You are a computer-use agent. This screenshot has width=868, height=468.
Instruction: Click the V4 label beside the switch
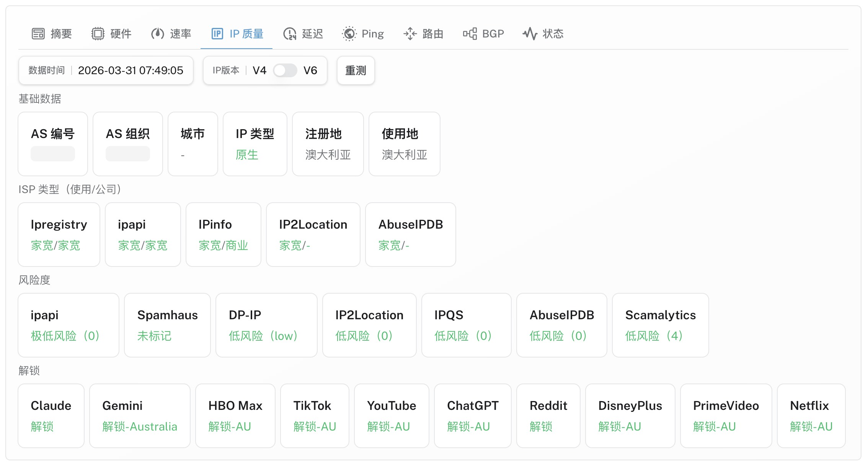tap(259, 70)
